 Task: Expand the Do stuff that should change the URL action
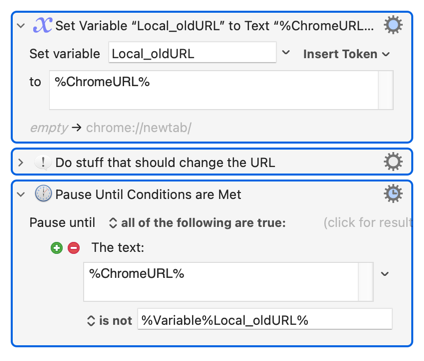(x=21, y=162)
